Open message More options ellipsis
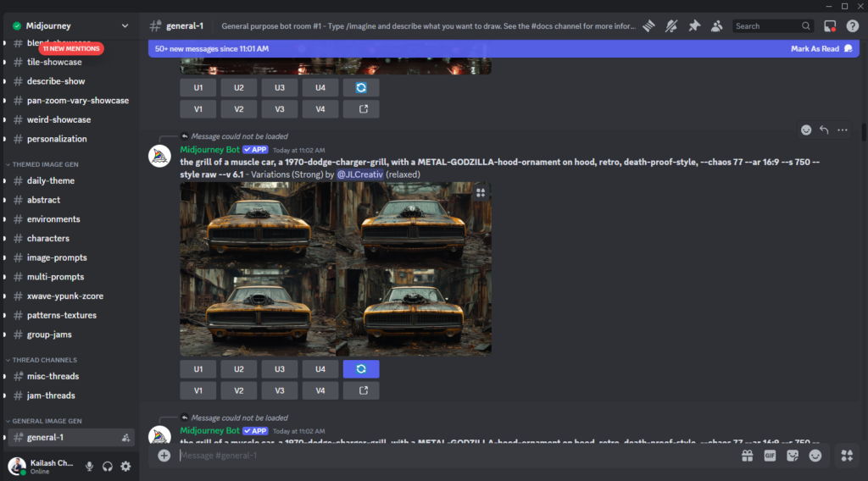 tap(843, 130)
